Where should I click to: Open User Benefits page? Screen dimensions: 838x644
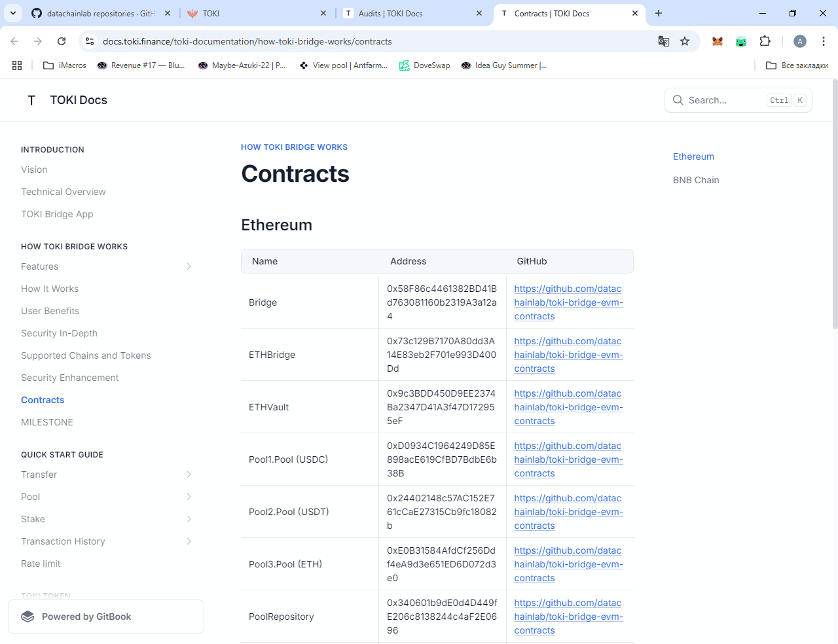50,311
